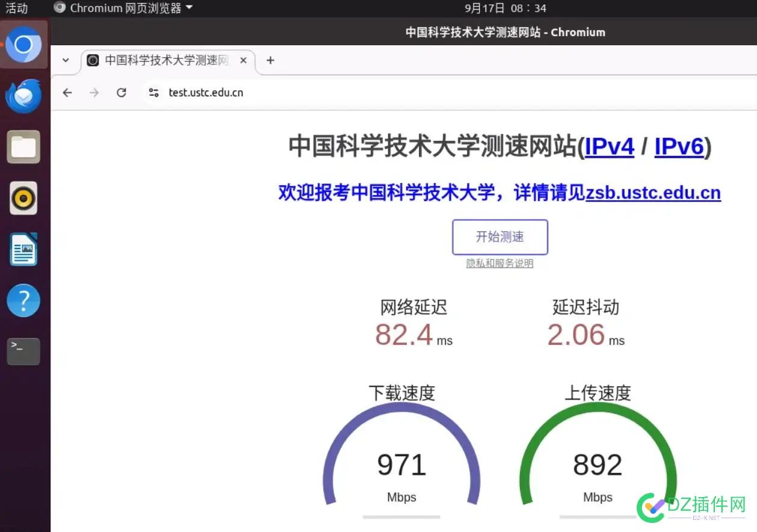Launch LibreOffice Writer from the dock
This screenshot has width=757, height=532.
point(23,249)
